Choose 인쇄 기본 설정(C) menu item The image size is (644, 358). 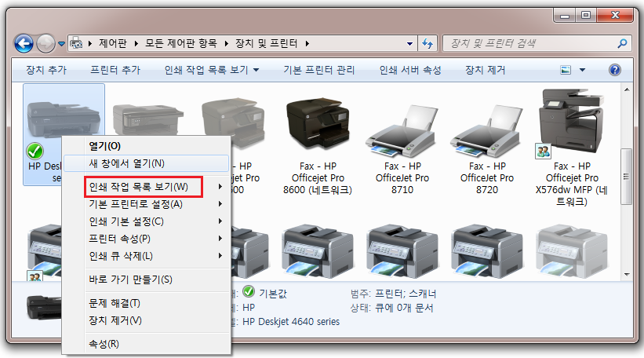(146, 221)
